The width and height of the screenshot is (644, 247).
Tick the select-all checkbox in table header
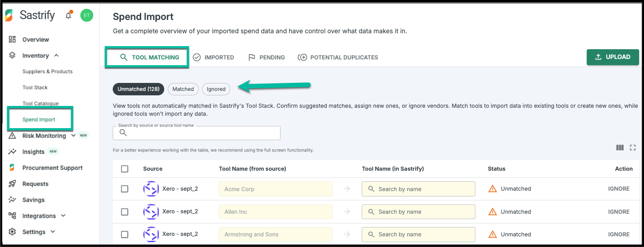(x=125, y=169)
